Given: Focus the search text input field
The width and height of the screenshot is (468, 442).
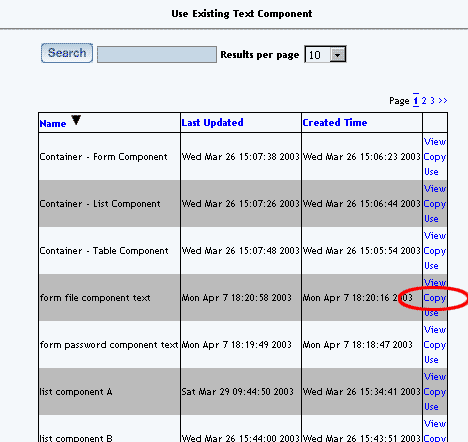Looking at the screenshot, I should pyautogui.click(x=157, y=54).
